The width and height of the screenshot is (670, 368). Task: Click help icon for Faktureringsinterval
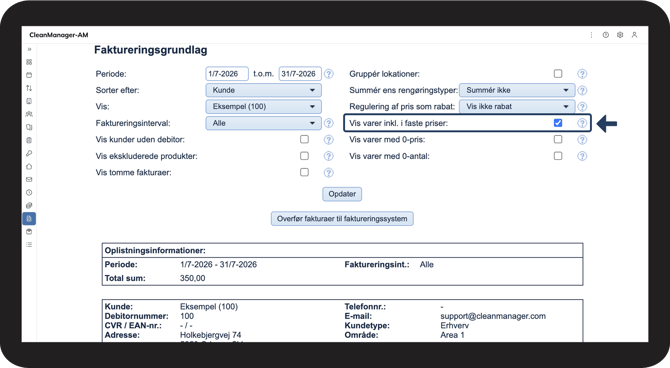[x=329, y=123]
